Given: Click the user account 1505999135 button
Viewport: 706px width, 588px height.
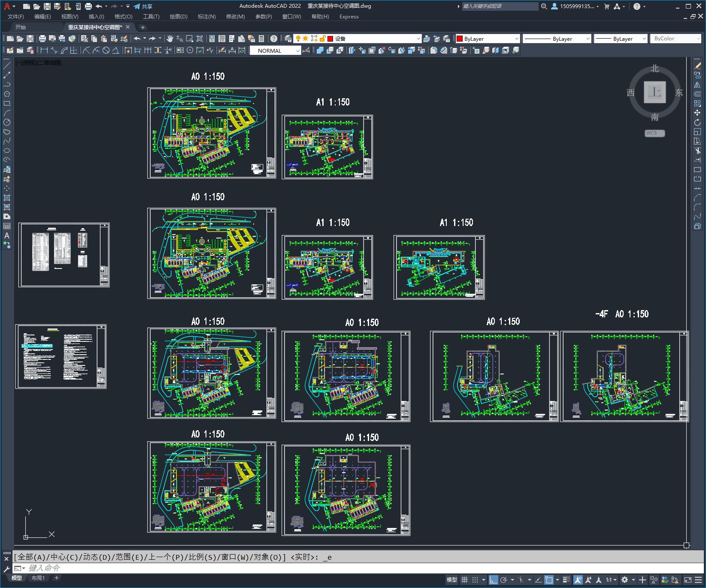Looking at the screenshot, I should pos(575,6).
